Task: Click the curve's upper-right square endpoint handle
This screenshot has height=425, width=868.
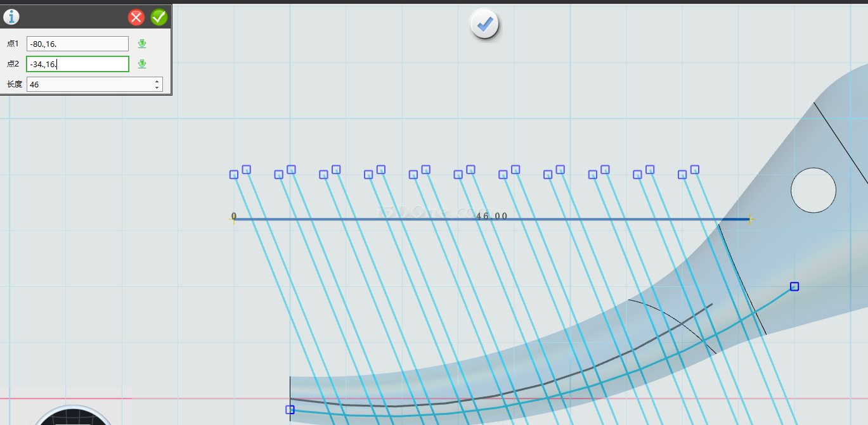Action: point(794,286)
